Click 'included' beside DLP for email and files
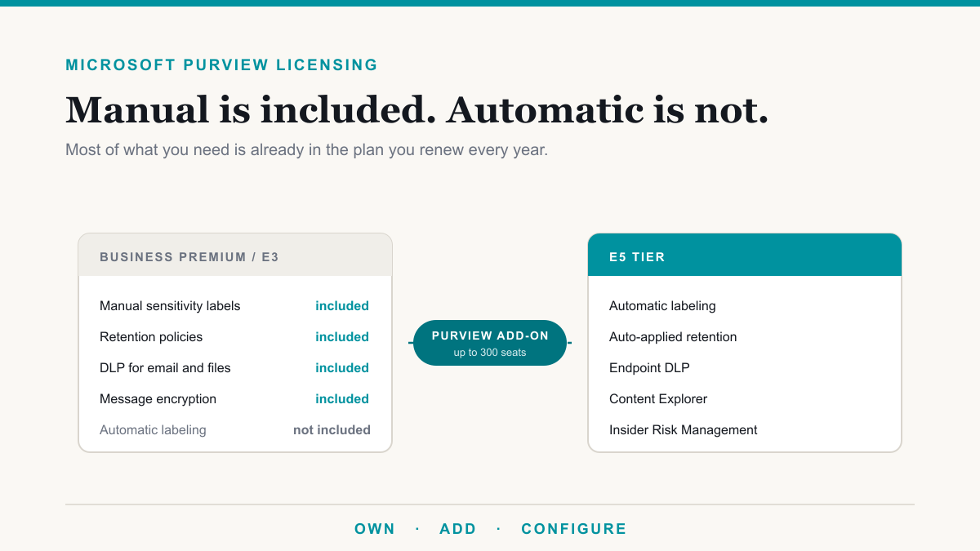The image size is (980, 551). [342, 368]
